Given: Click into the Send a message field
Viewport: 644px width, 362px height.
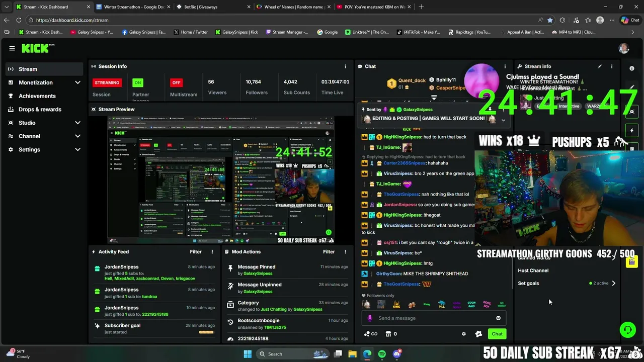Looking at the screenshot, I should point(434,318).
